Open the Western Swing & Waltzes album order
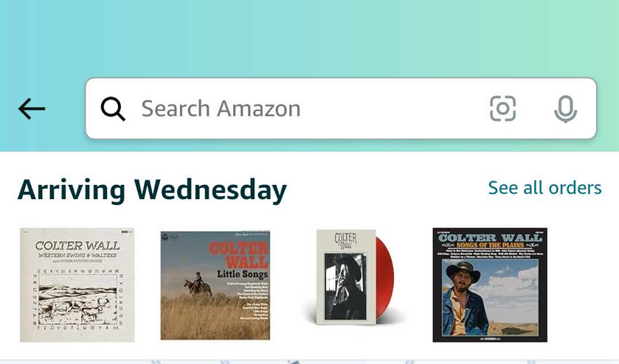The height and width of the screenshot is (364, 619). 77,284
